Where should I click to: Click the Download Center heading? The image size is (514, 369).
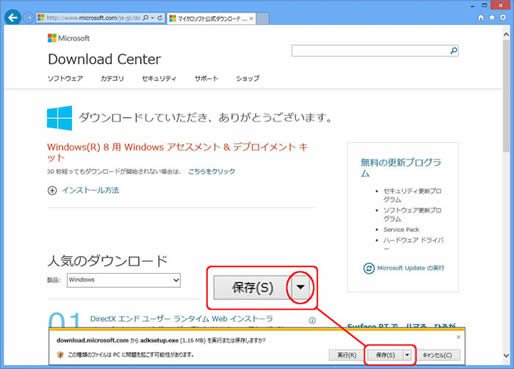pos(104,59)
